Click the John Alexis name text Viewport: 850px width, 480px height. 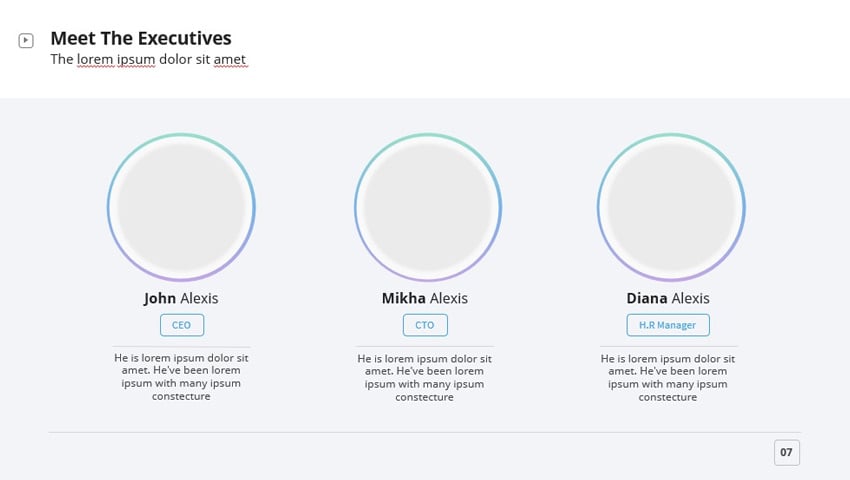click(x=181, y=298)
